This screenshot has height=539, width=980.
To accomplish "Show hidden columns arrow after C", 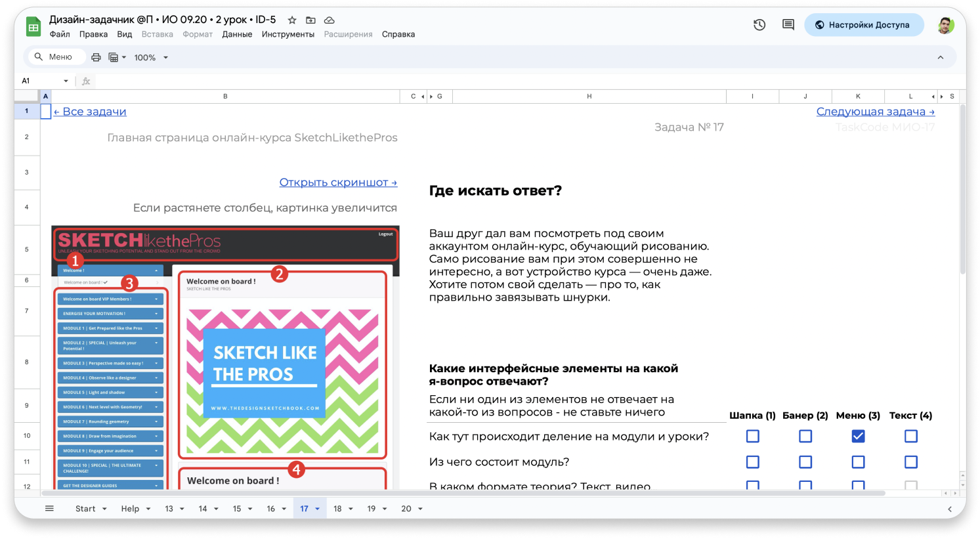I will pyautogui.click(x=423, y=97).
